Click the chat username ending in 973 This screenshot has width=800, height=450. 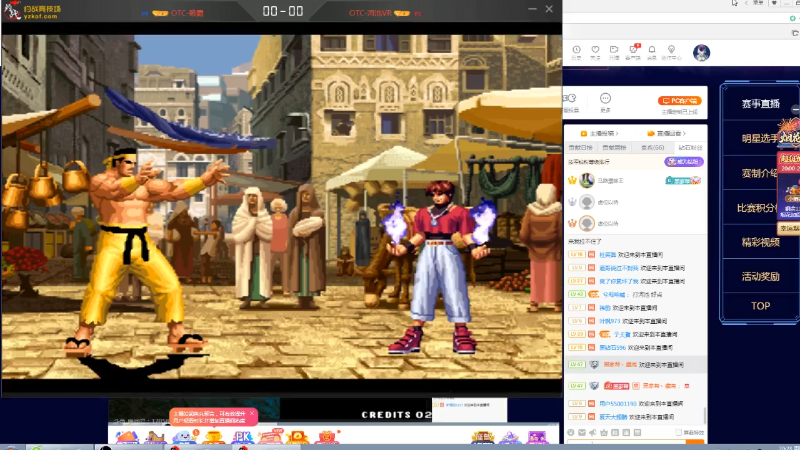tap(609, 321)
